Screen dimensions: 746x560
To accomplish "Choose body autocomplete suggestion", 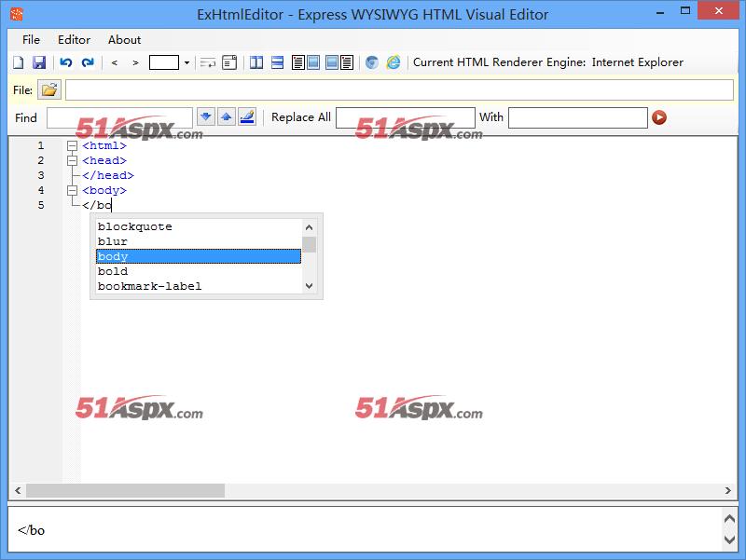I will click(x=199, y=256).
